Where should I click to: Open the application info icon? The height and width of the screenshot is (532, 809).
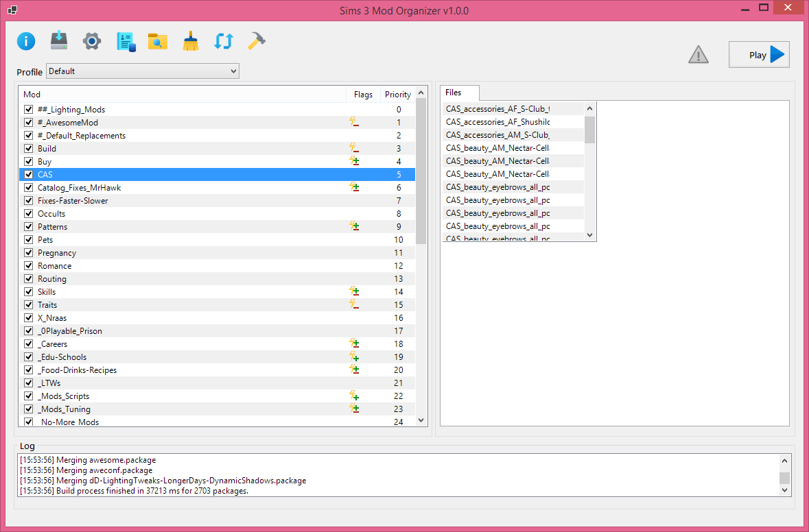[x=25, y=41]
